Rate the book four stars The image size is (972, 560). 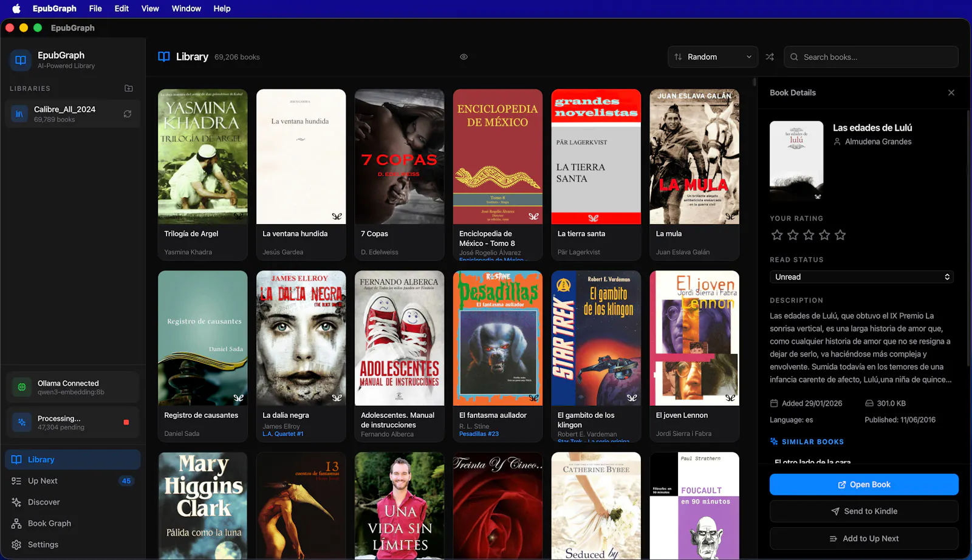click(824, 234)
